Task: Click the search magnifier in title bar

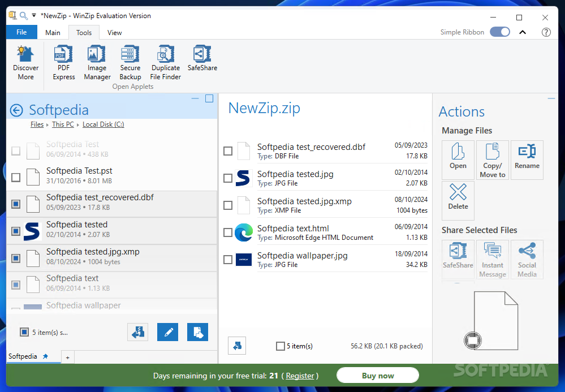Action: pos(24,16)
